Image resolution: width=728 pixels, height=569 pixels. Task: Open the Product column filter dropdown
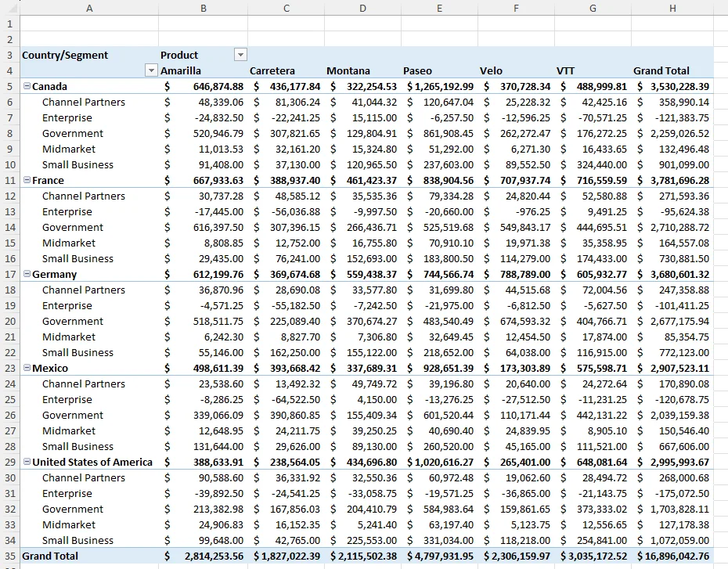click(240, 55)
